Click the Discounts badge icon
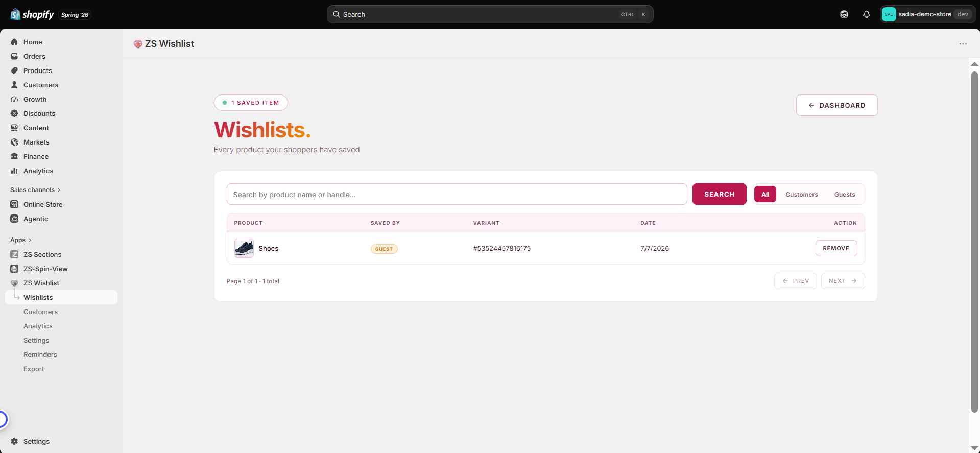The height and width of the screenshot is (453, 980). (x=14, y=113)
